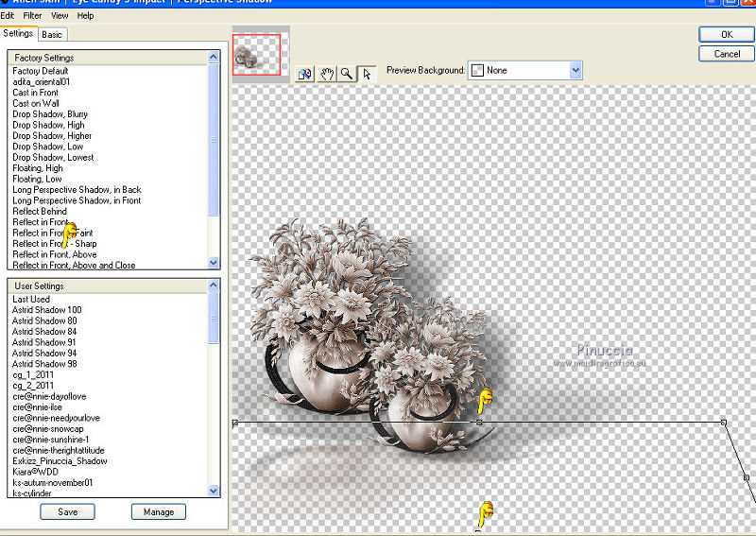Select cre@nnie-snowcap setting
Image resolution: width=756 pixels, height=536 pixels.
coord(48,429)
